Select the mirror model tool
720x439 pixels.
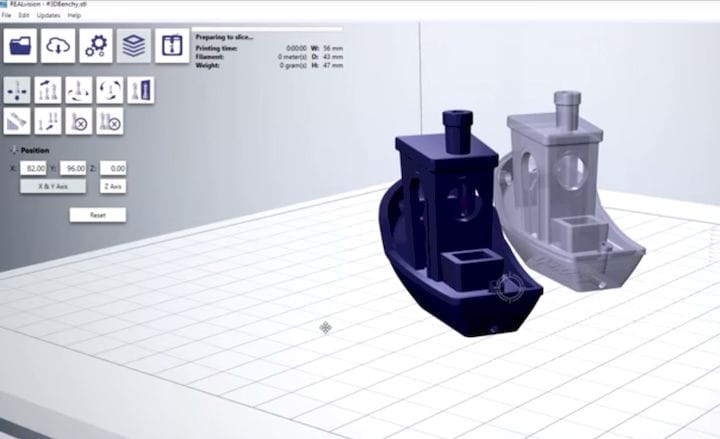pyautogui.click(x=140, y=90)
